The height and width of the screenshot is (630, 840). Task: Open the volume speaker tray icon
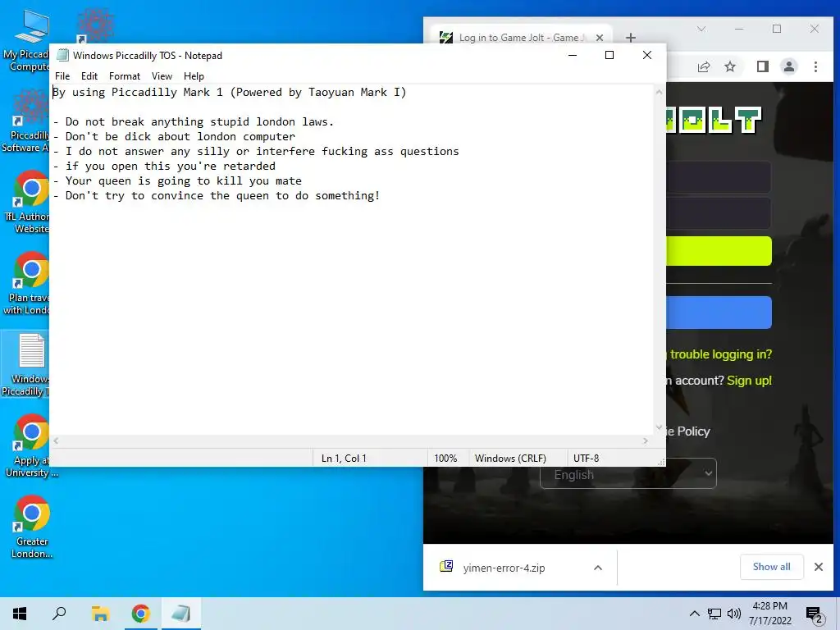[x=734, y=614]
